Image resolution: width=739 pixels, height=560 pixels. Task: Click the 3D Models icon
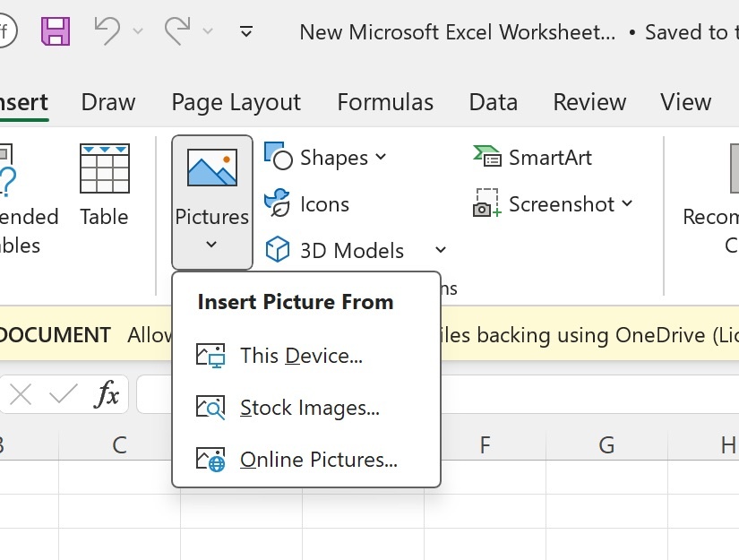point(278,250)
